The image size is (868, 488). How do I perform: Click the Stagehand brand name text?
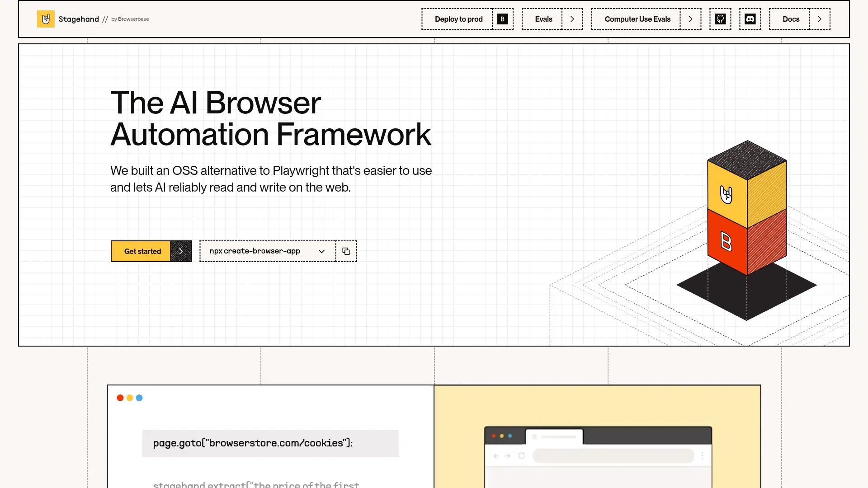pos(79,19)
